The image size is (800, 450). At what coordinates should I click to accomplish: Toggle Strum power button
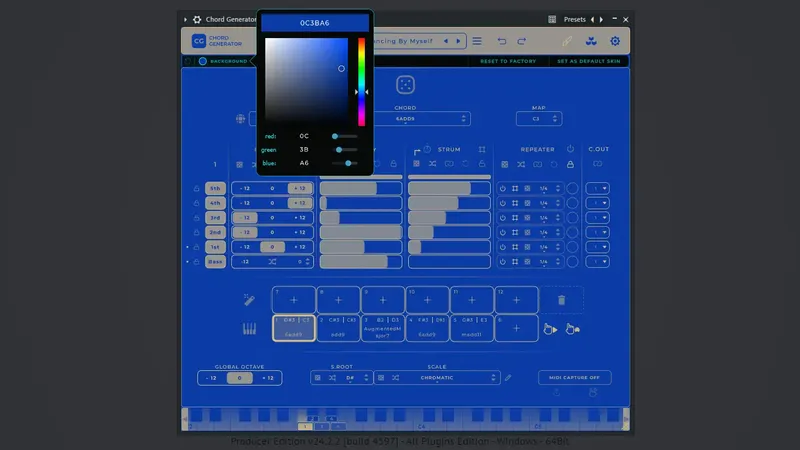click(x=428, y=149)
